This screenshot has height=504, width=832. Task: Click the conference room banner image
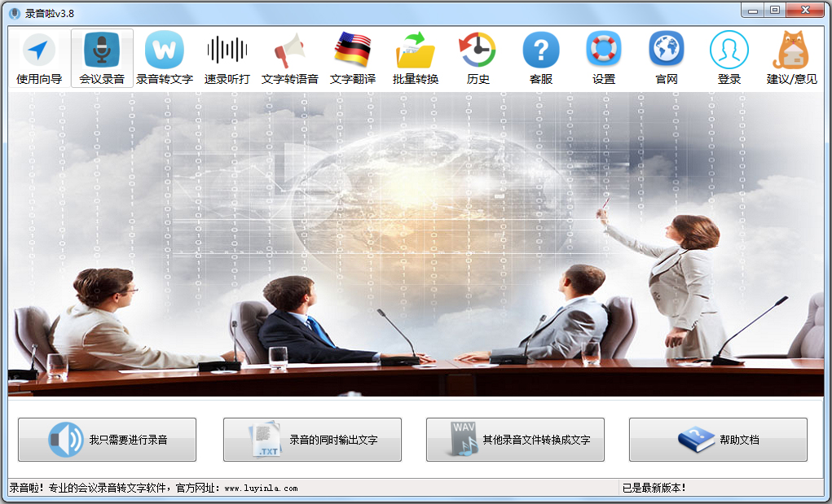click(416, 244)
